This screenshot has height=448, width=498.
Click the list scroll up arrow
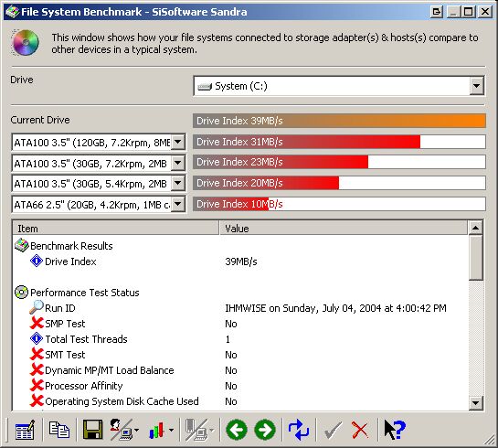point(475,228)
